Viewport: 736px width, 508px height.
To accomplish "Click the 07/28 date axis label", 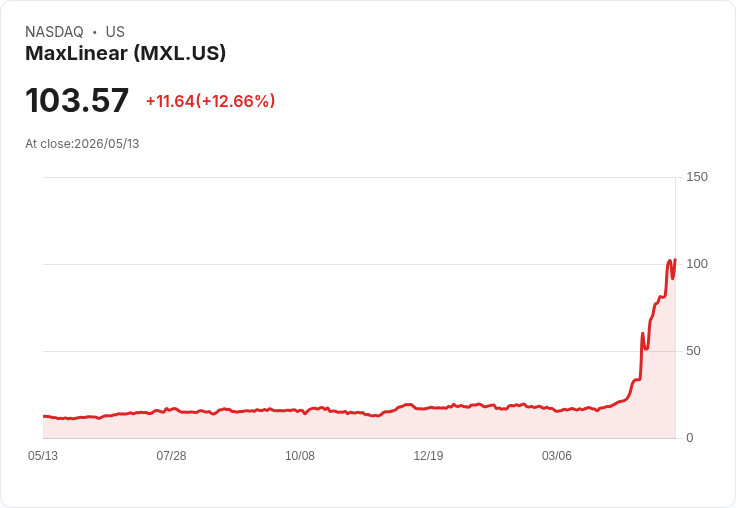I will 171,456.
